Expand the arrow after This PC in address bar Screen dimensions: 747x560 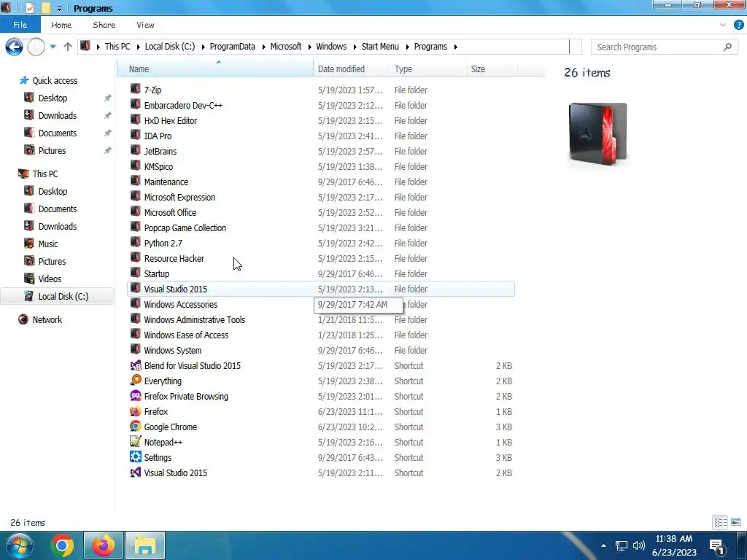[139, 47]
